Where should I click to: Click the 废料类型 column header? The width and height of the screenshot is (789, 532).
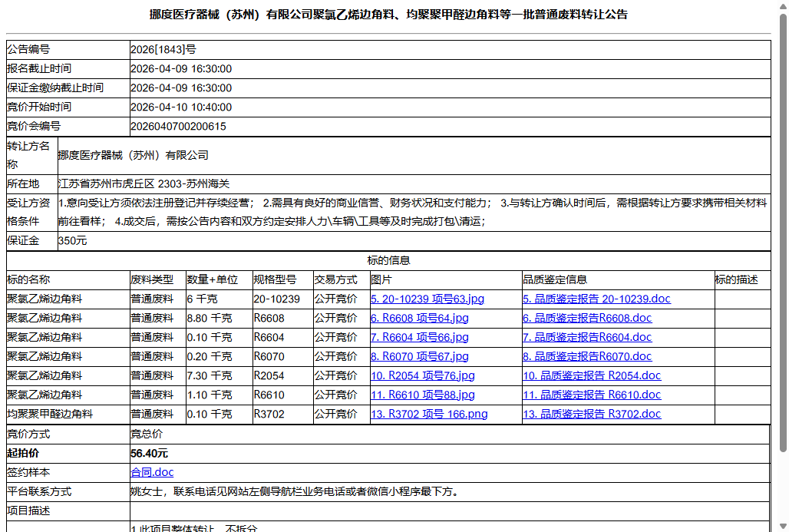coord(152,280)
